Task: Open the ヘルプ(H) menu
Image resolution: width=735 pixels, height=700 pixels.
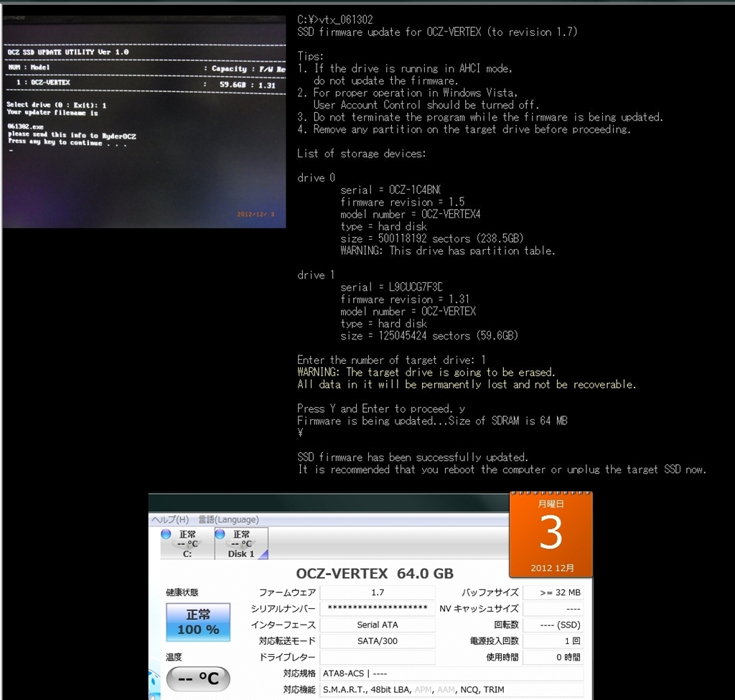Action: coord(169,520)
